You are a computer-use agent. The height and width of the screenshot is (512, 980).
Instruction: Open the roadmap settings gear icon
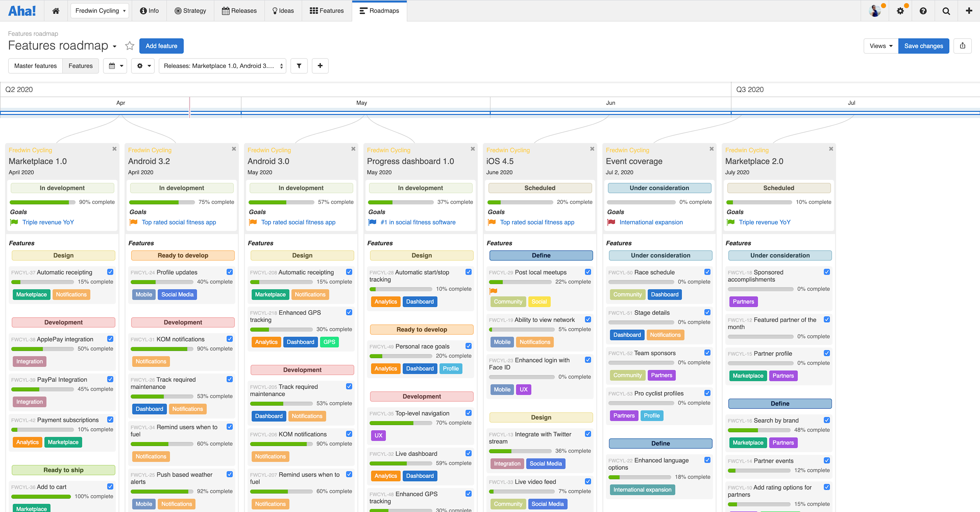(x=139, y=66)
